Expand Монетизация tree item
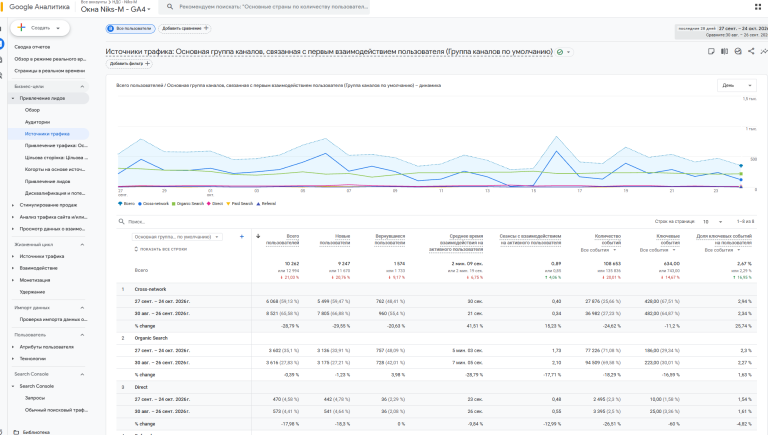The image size is (768, 435). 13,280
